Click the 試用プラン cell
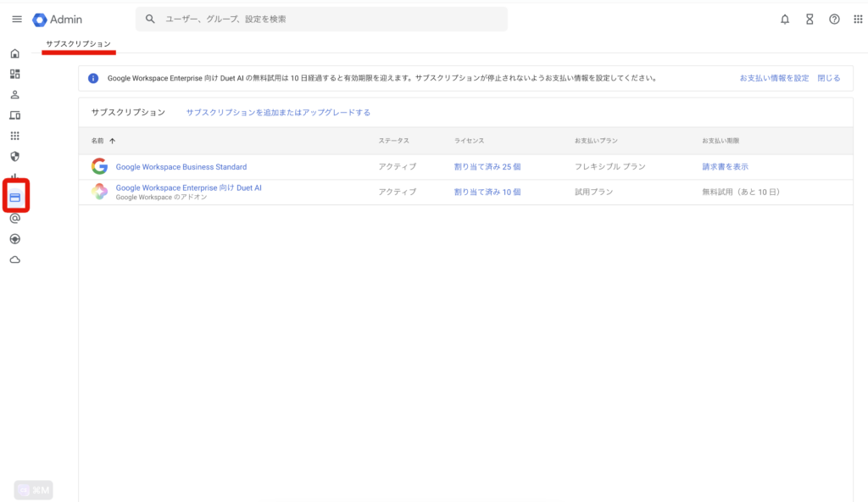Viewport: 868px width, 502px height. (x=594, y=192)
